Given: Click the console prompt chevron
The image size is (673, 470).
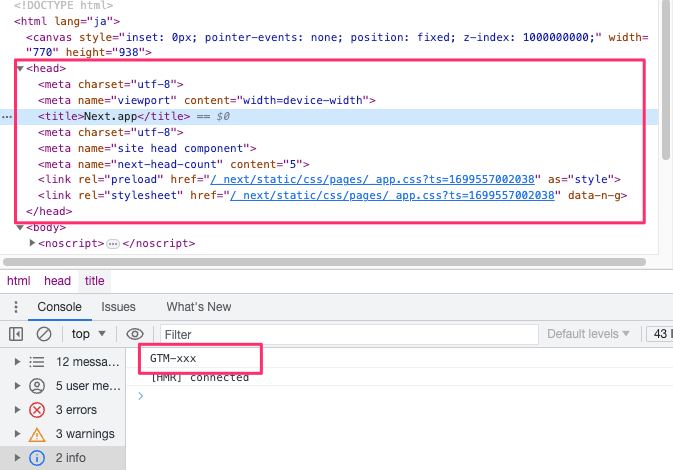Looking at the screenshot, I should coord(141,396).
